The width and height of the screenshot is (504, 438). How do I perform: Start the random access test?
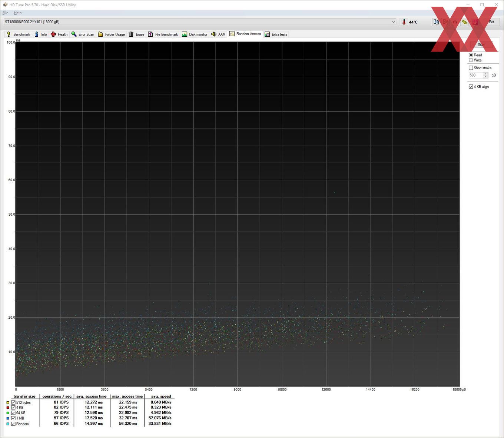pyautogui.click(x=481, y=45)
